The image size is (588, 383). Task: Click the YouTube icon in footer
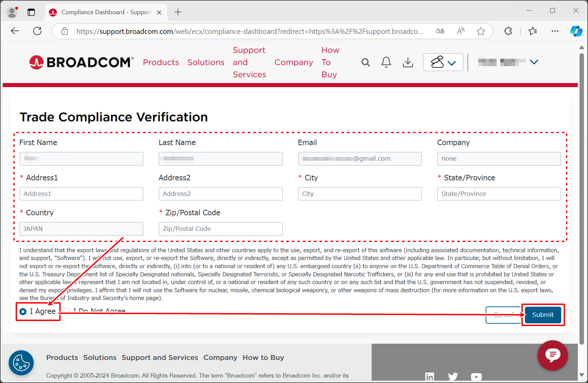pos(476,377)
